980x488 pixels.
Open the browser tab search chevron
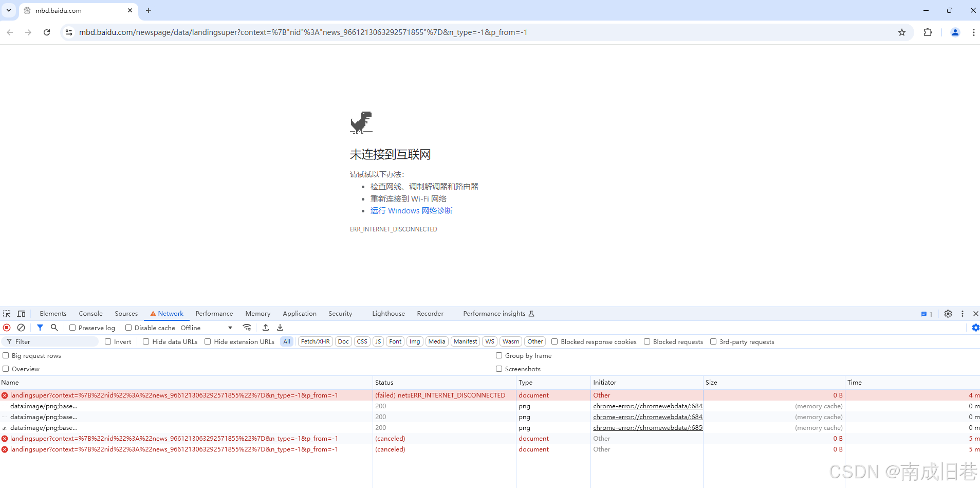point(8,10)
